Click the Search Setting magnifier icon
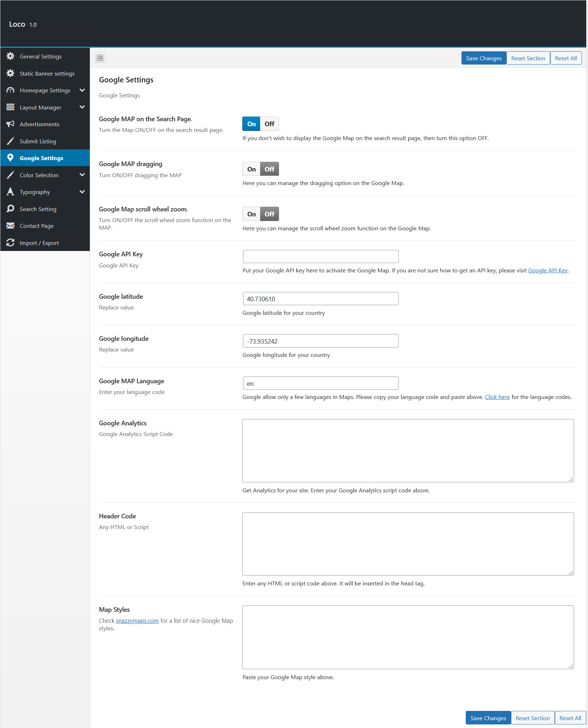This screenshot has width=588, height=728. 10,209
